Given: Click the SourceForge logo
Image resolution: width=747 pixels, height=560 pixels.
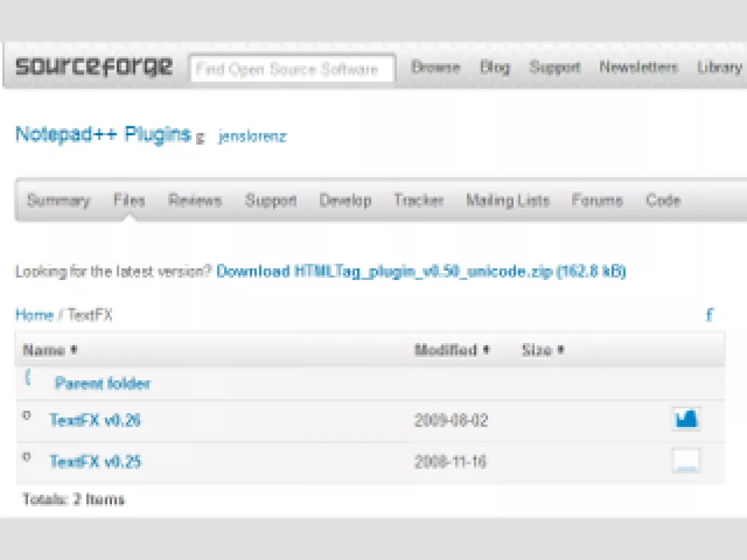Looking at the screenshot, I should click(94, 67).
